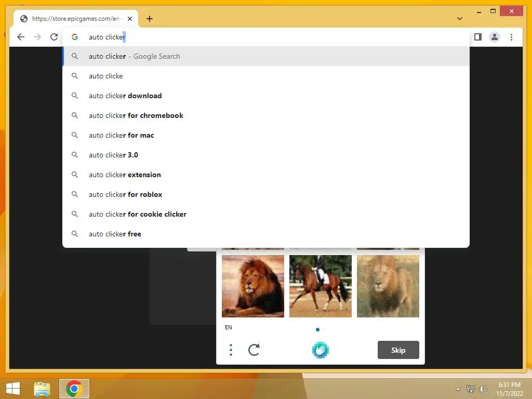Click the omnibox with 'auto clicker'

[266, 37]
